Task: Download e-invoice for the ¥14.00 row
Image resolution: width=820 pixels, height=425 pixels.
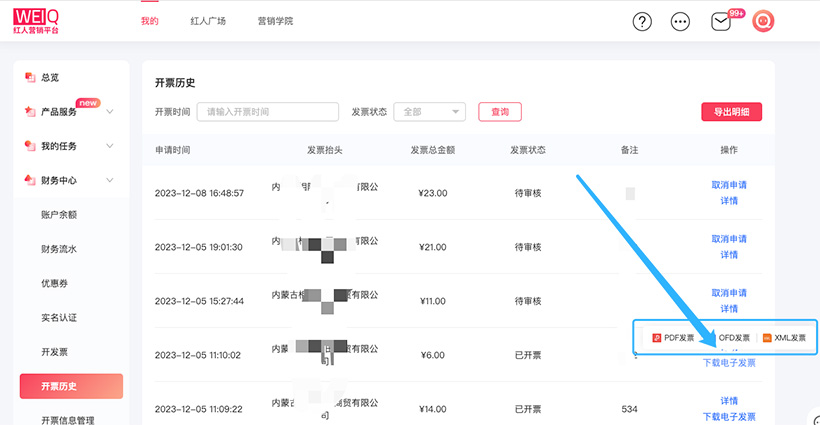Action: [729, 417]
